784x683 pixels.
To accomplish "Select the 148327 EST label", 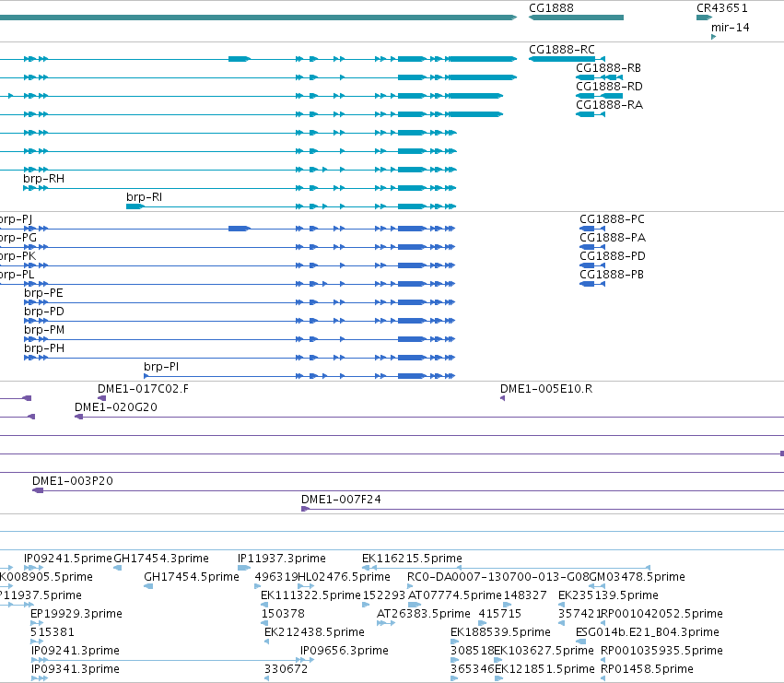I will [525, 595].
